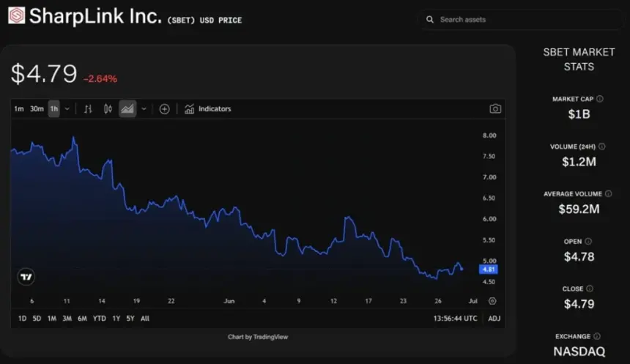The width and height of the screenshot is (630, 364).
Task: Open the chart style dropdown
Action: (x=144, y=109)
